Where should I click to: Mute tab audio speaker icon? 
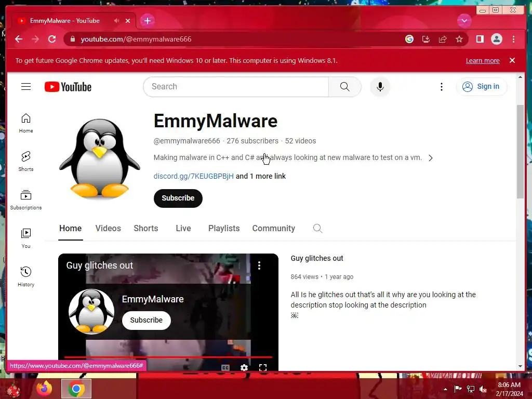pyautogui.click(x=117, y=21)
